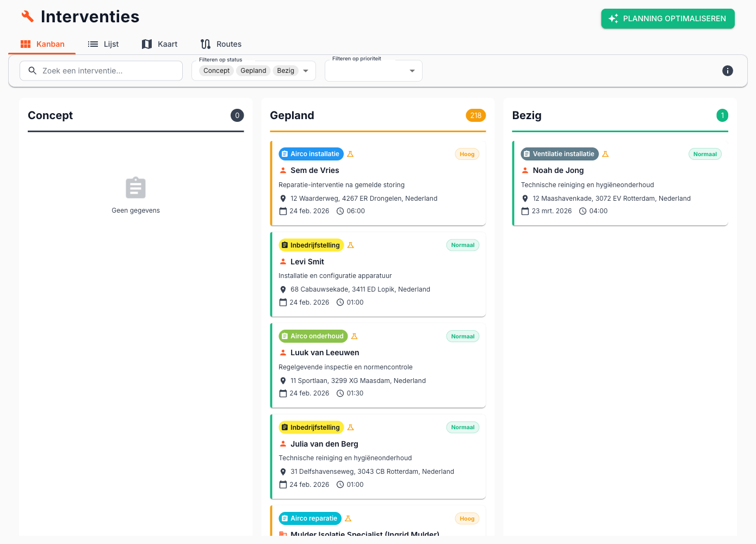Deselect the Gepland status filter chip
Image resolution: width=756 pixels, height=544 pixels.
click(253, 70)
